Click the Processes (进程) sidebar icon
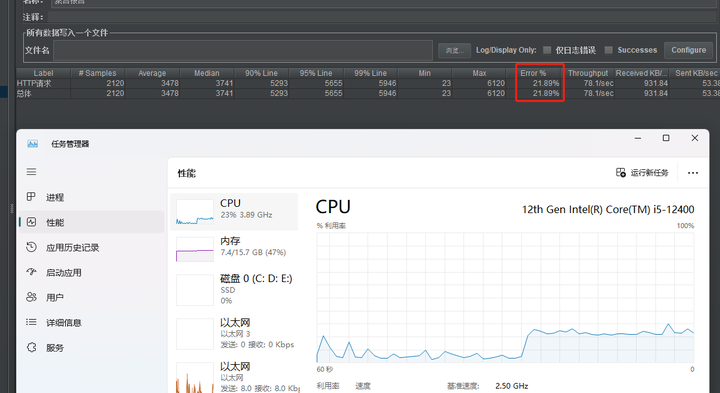720x393 pixels. [31, 196]
